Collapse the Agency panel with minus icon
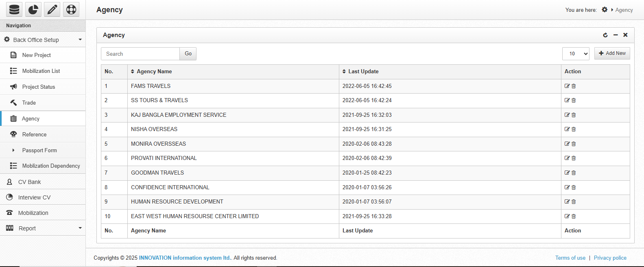The height and width of the screenshot is (267, 644). [616, 35]
